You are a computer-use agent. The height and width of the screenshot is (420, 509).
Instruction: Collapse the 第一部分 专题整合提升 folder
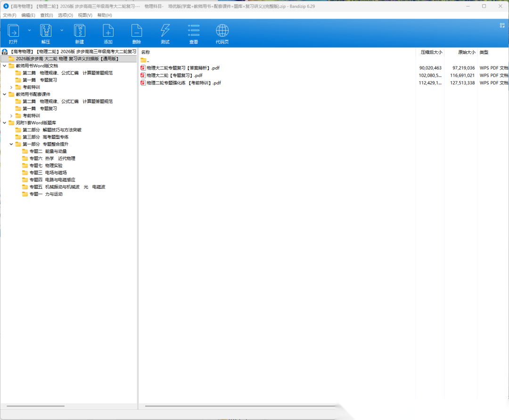point(11,144)
